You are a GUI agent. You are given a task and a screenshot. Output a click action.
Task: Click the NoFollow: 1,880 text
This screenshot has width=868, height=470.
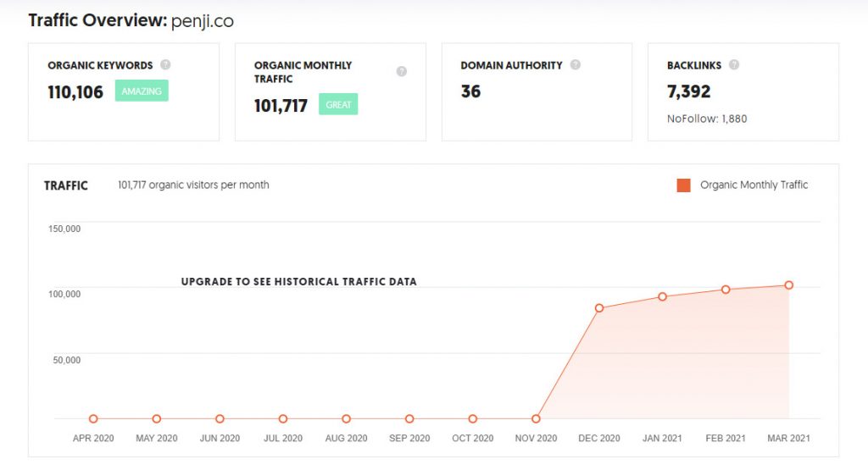pos(707,119)
